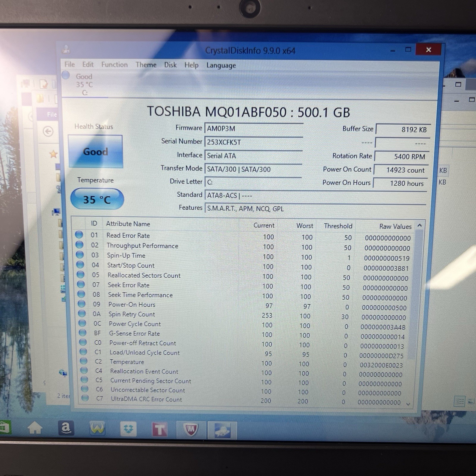Click the Rotation Rate value 5400 RPM
The image size is (476, 476).
tap(402, 156)
